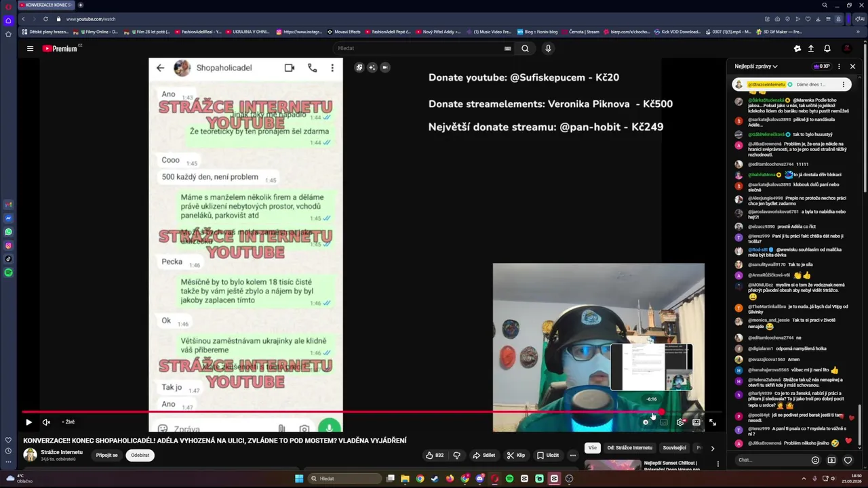
Task: Open YouTube hamburger guide menu
Action: (30, 48)
